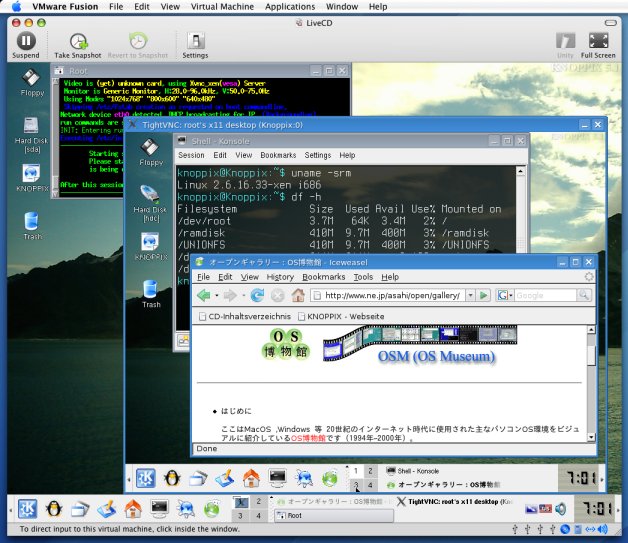Reload the page in Iceweasel
Viewport: 628px width, 543px height.
[257, 296]
